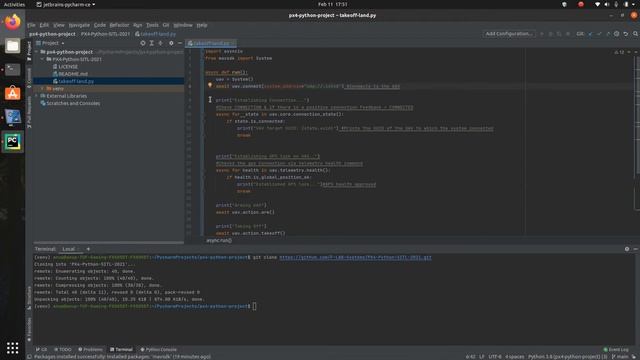Click the Debug bug icon in toolbar
Image resolution: width=640 pixels, height=360 pixels.
551,34
